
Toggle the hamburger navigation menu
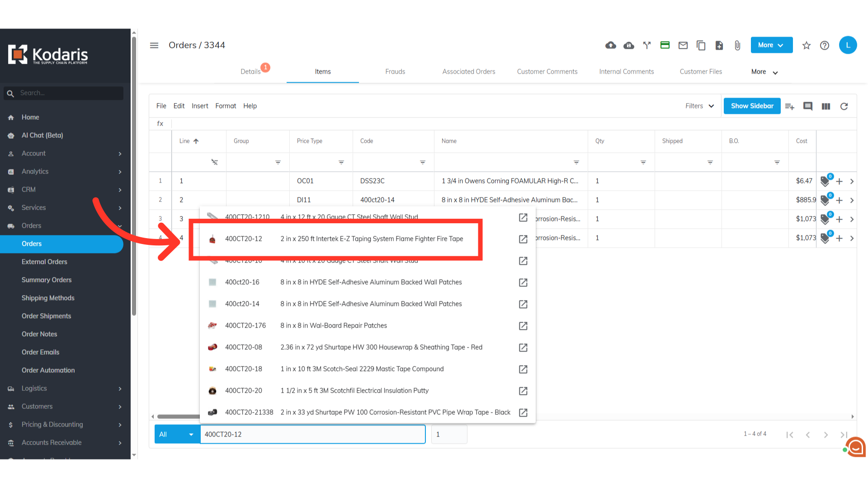pos(154,45)
